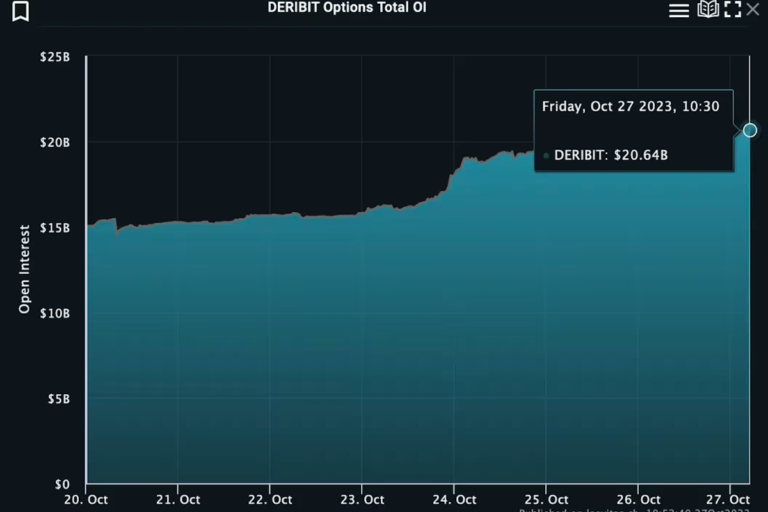768x512 pixels.
Task: Click the '$20B' y-axis label
Action: pyautogui.click(x=55, y=143)
